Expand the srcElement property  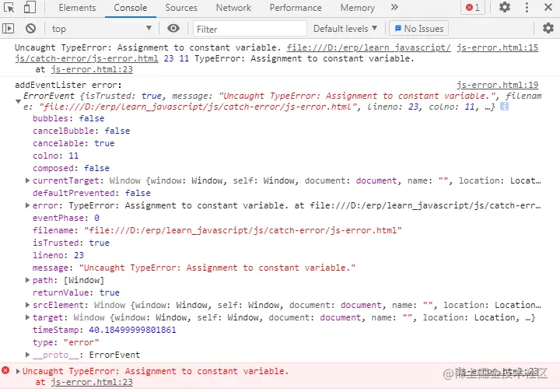coord(27,305)
